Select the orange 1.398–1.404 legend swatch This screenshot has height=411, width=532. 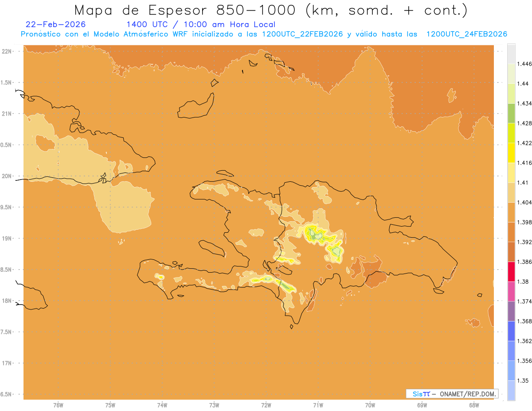tap(511, 212)
